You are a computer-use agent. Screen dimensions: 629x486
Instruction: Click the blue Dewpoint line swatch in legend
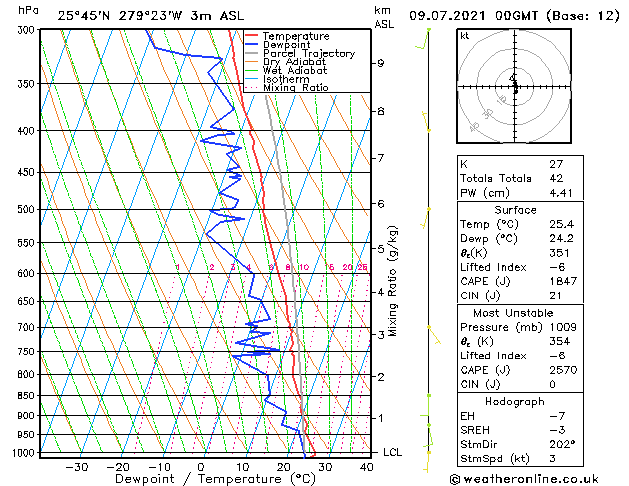click(252, 45)
